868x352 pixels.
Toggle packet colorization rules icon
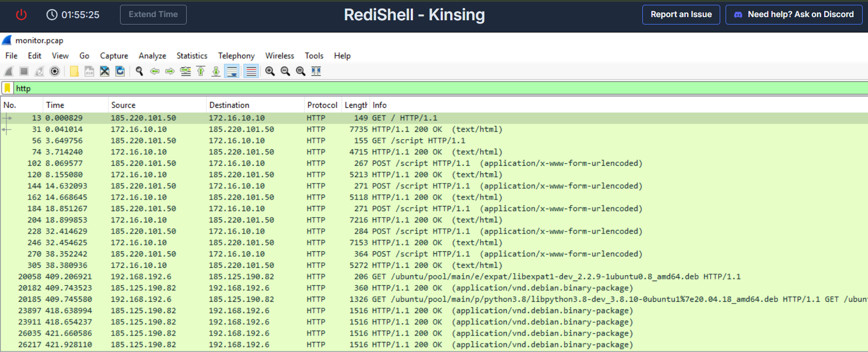click(251, 71)
